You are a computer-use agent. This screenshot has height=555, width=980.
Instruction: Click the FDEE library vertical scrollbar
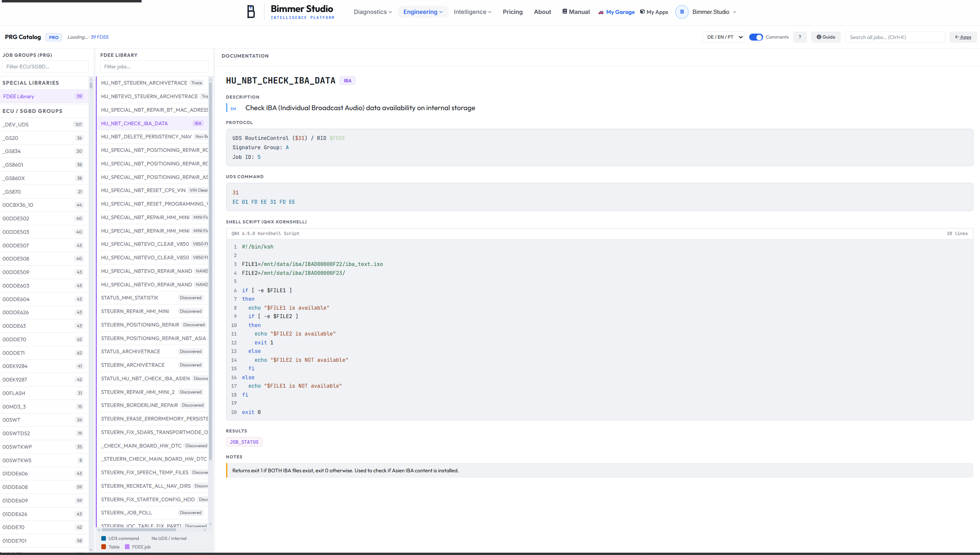(210, 271)
